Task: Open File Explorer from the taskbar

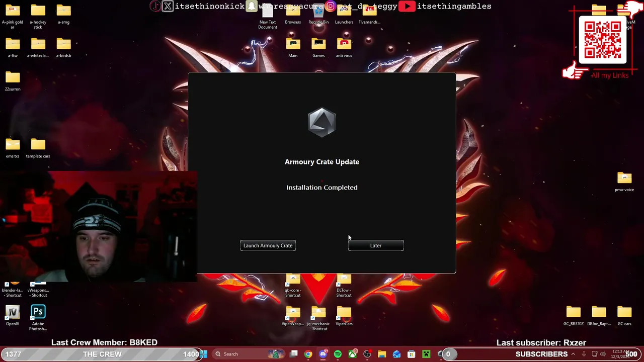Action: click(x=382, y=354)
